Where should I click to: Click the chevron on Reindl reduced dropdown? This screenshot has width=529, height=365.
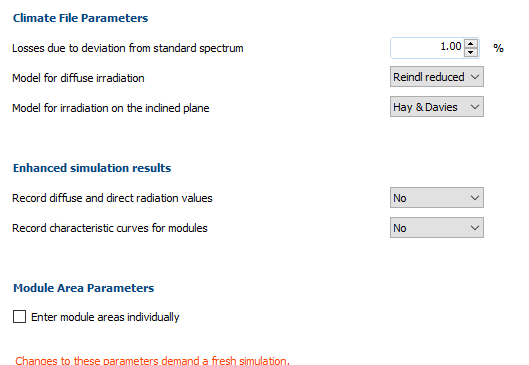point(475,77)
